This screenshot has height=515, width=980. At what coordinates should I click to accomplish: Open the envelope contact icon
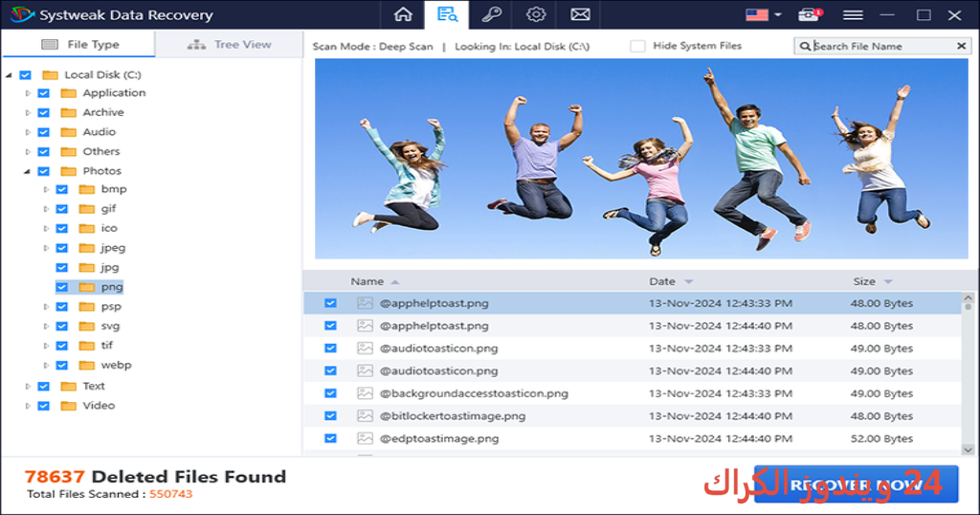click(x=580, y=14)
